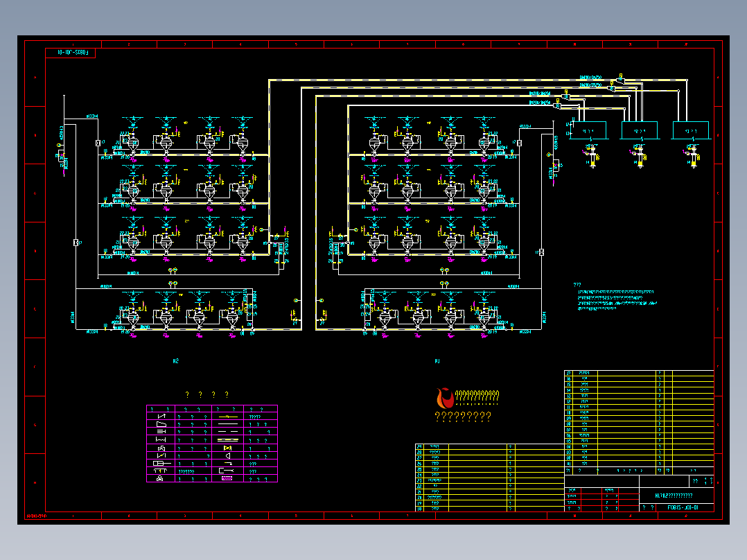Click the leftmost cyan tank at top right
Screen dimensions: 747x560
click(588, 130)
